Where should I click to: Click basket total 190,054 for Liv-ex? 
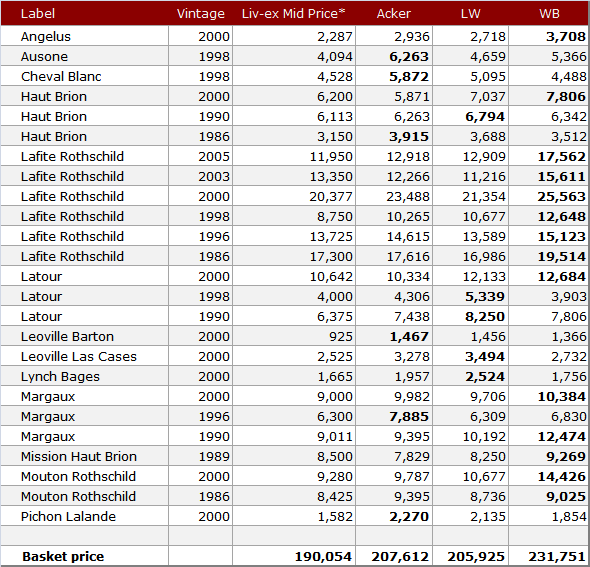(x=323, y=556)
